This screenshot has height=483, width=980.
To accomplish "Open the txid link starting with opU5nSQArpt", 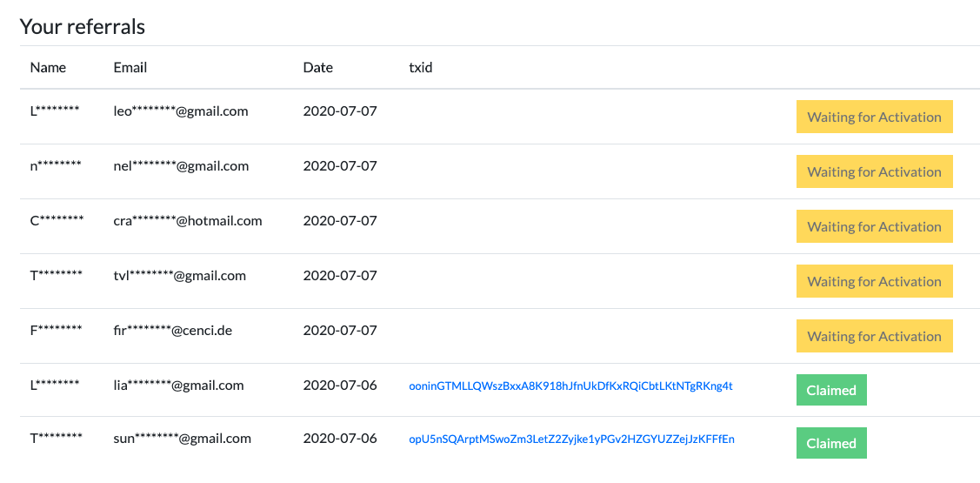I will [x=571, y=439].
